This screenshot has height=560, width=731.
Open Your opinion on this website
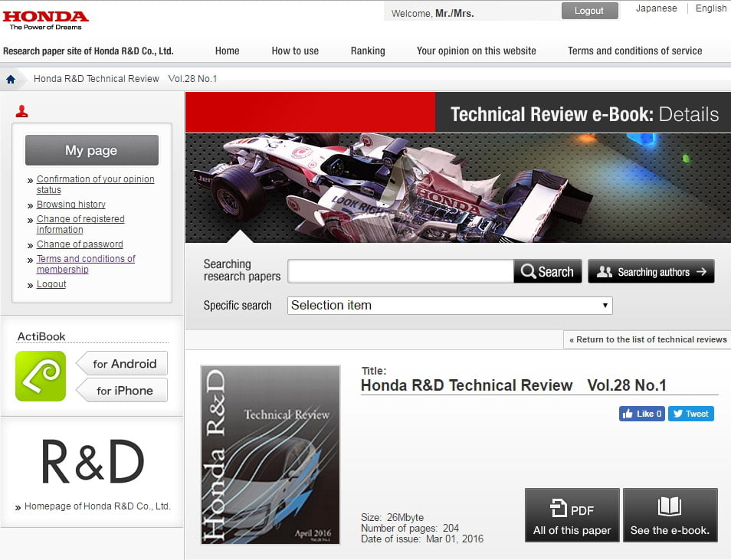pos(477,51)
